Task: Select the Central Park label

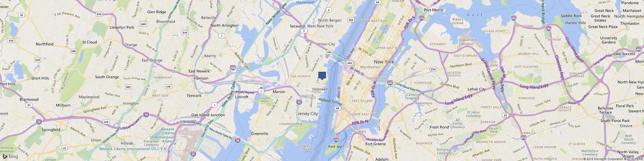Action: click(384, 33)
